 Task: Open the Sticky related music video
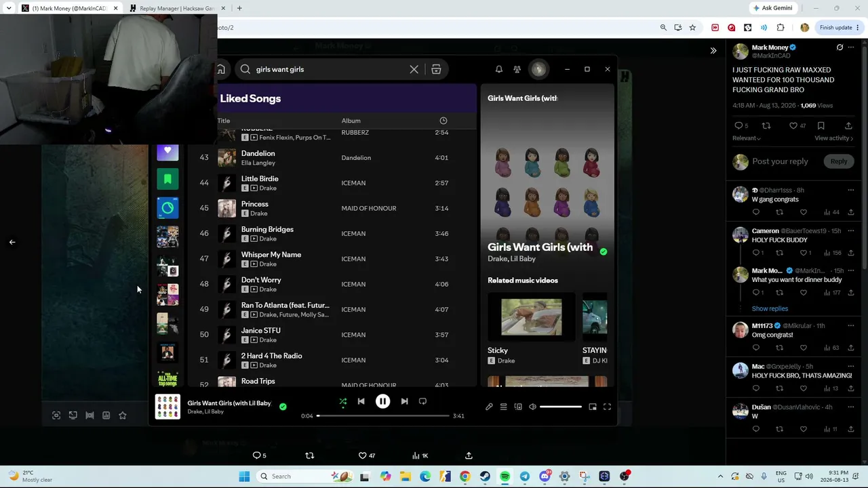(531, 317)
